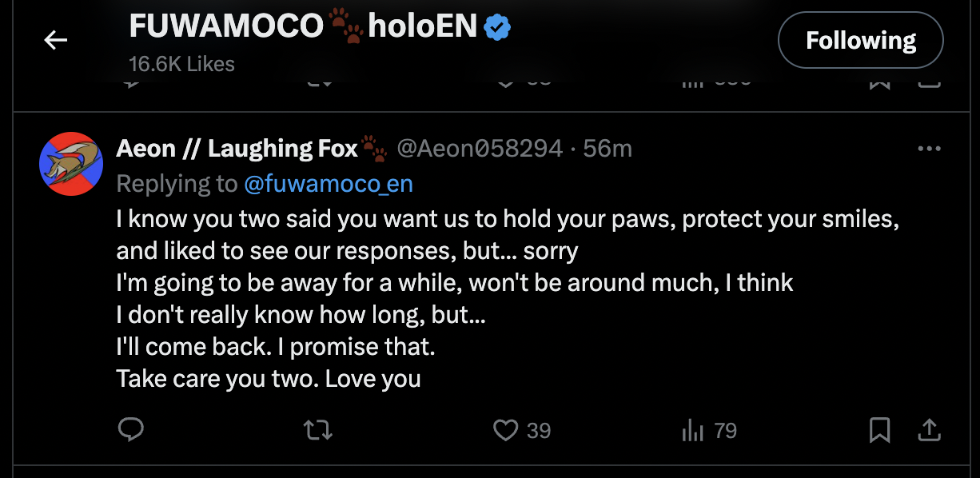The image size is (980, 478).
Task: Like Aeon's reply with the heart icon
Action: [x=505, y=431]
